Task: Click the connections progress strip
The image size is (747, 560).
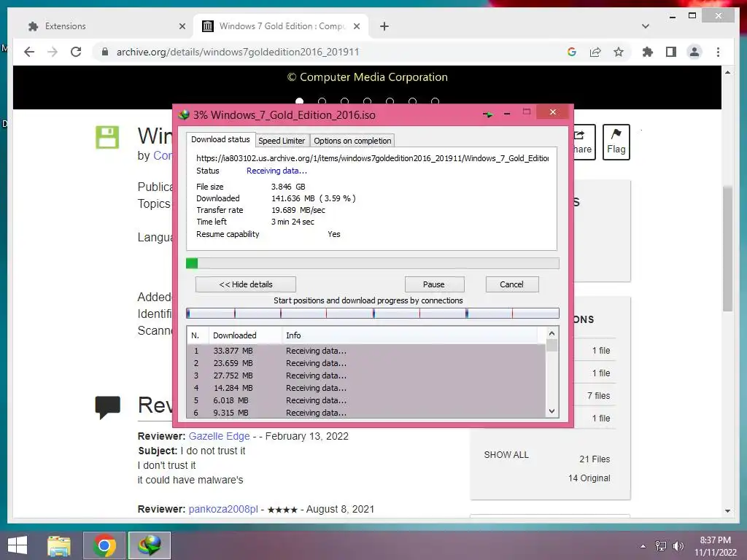Action: [373, 313]
